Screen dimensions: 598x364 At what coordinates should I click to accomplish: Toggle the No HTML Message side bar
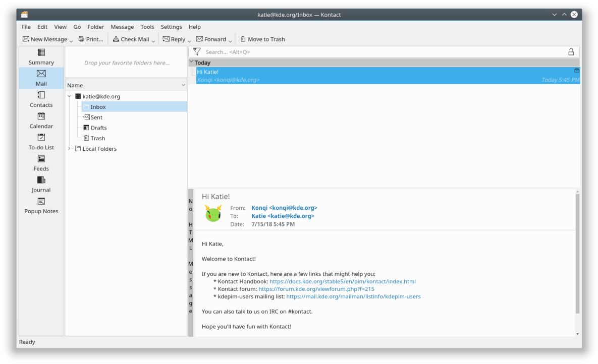click(191, 262)
